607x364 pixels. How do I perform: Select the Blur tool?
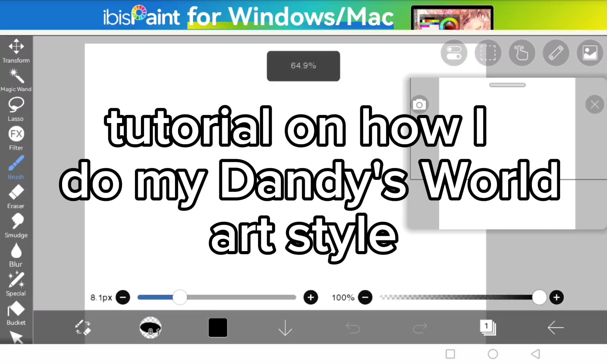pyautogui.click(x=16, y=255)
